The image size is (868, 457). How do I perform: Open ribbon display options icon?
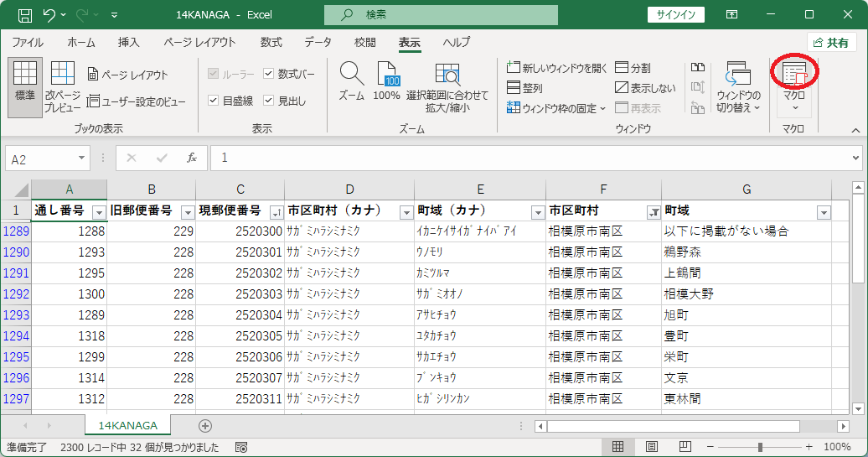click(x=731, y=15)
